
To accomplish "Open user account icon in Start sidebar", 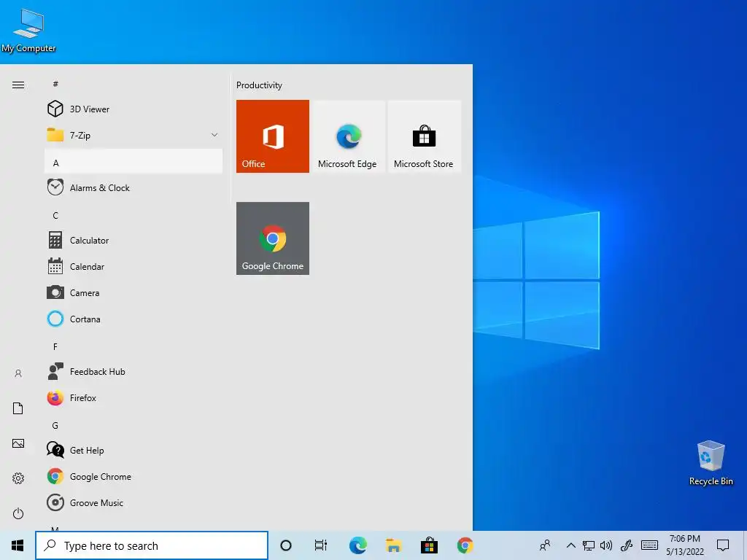I will (x=18, y=373).
